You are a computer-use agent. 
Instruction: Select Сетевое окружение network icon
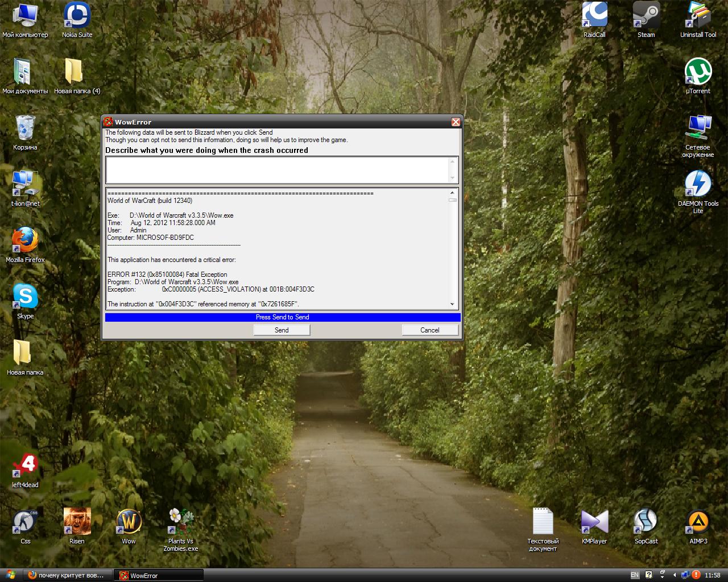(x=698, y=136)
